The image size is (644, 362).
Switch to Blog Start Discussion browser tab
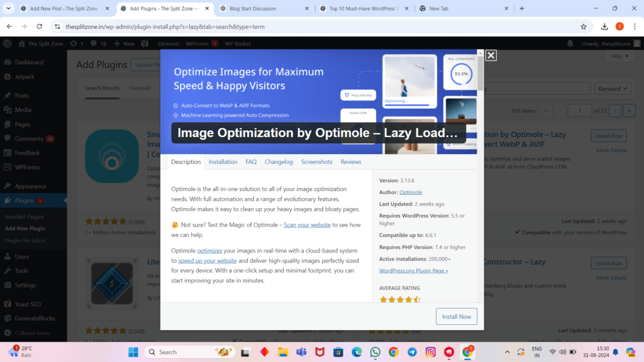pyautogui.click(x=265, y=8)
